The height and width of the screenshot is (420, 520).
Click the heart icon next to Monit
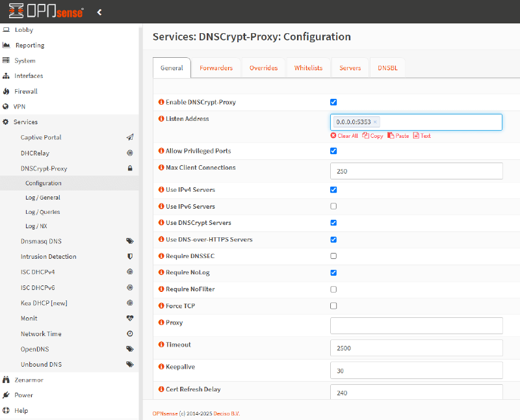pos(130,318)
